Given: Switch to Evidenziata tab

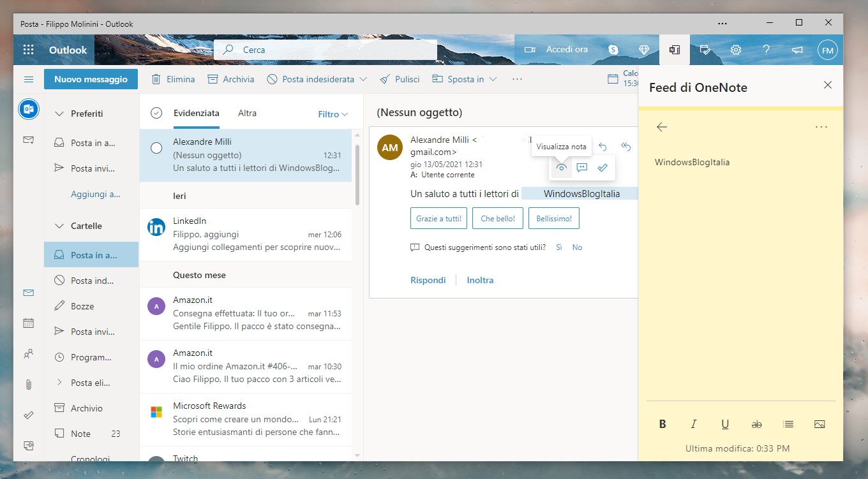Looking at the screenshot, I should 197,114.
